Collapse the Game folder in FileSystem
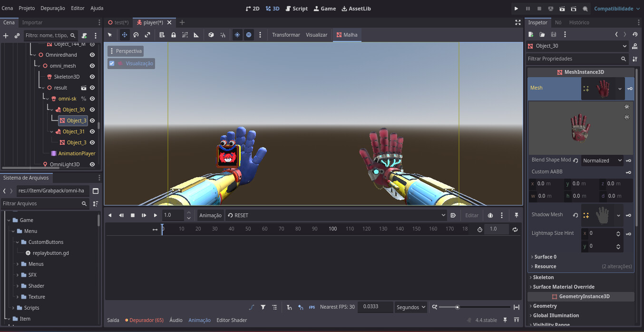This screenshot has height=332, width=644. pyautogui.click(x=9, y=220)
